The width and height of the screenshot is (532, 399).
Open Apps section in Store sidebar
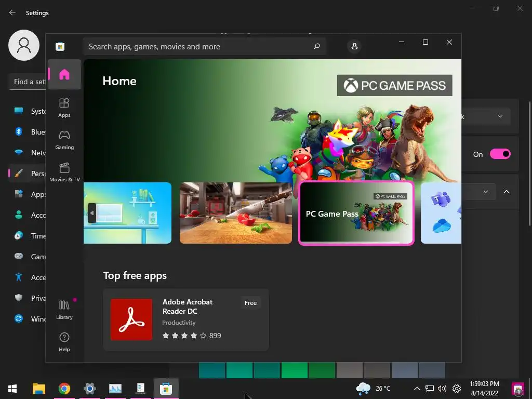64,108
